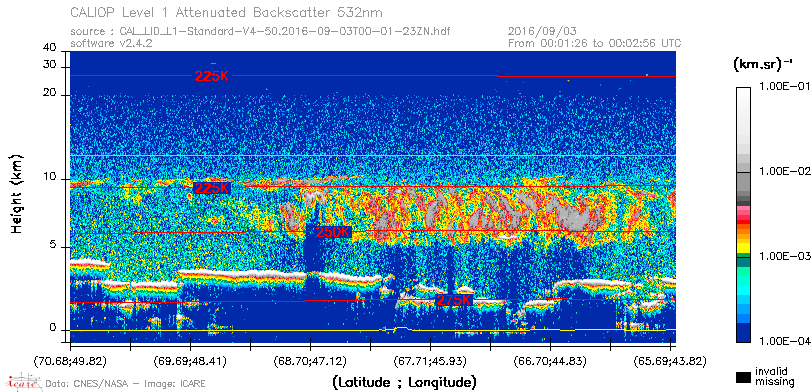Click the 275K temperature label

454,300
